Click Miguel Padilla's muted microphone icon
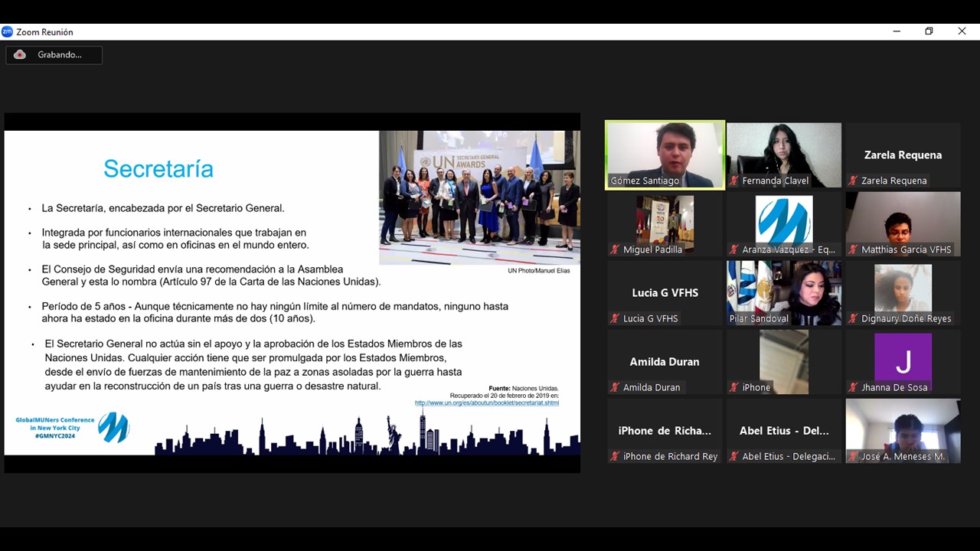The width and height of the screenshot is (980, 551). (x=615, y=250)
